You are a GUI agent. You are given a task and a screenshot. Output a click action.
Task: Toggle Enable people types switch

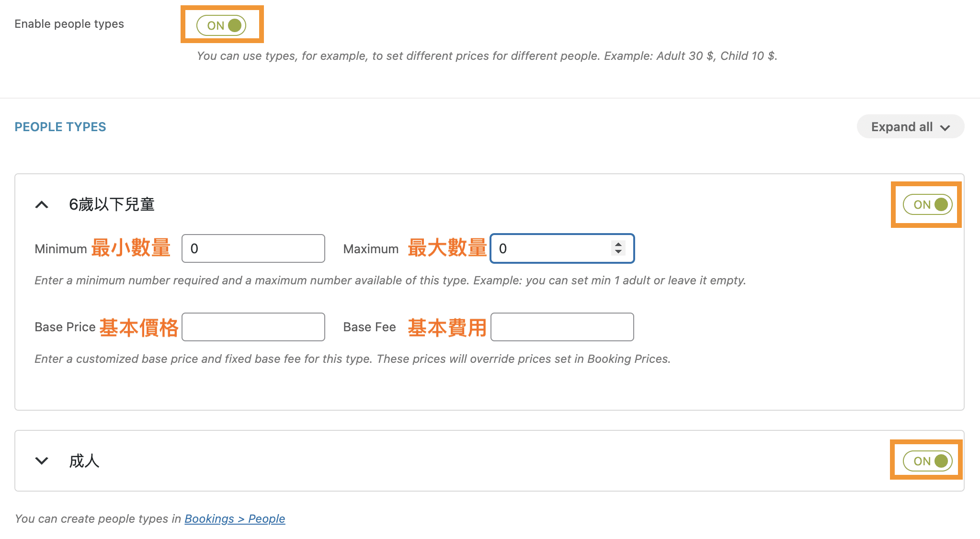[x=221, y=25]
